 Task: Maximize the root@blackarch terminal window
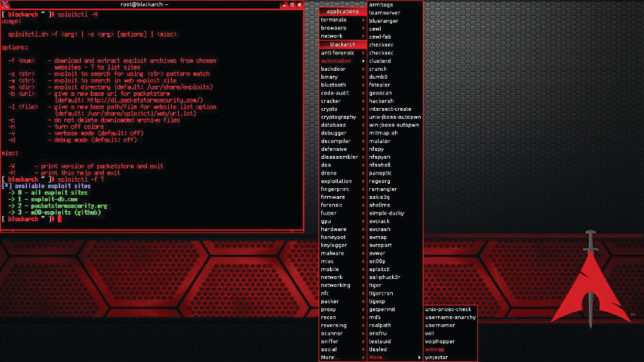pos(292,5)
